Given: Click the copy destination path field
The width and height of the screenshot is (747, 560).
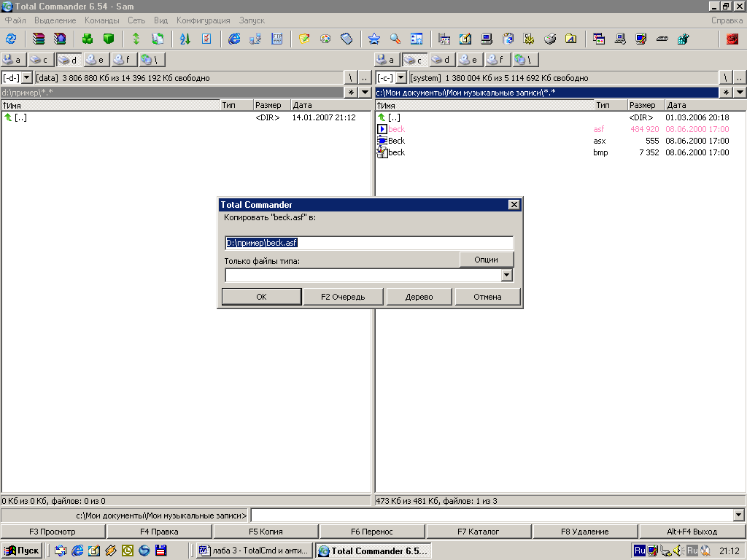Looking at the screenshot, I should tap(369, 243).
